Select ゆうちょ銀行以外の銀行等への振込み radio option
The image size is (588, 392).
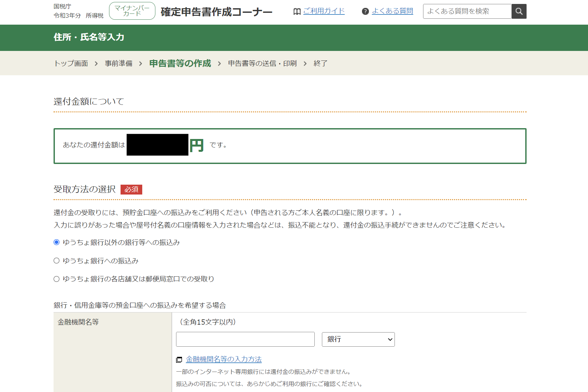pos(57,242)
